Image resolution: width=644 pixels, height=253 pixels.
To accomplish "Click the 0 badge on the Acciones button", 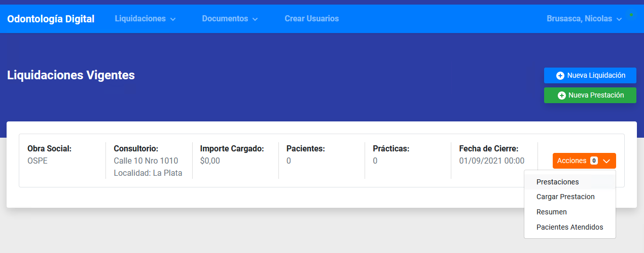I will click(x=594, y=161).
